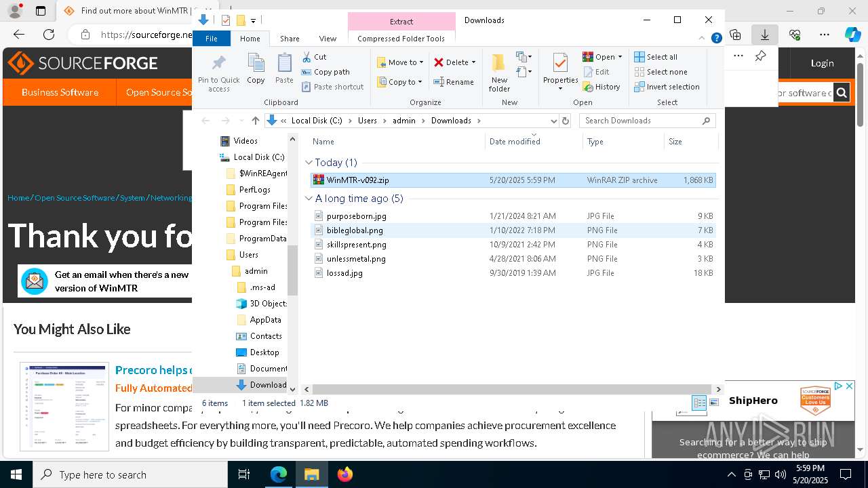868x488 pixels.
Task: Click the Paste ribbon icon
Action: [284, 68]
